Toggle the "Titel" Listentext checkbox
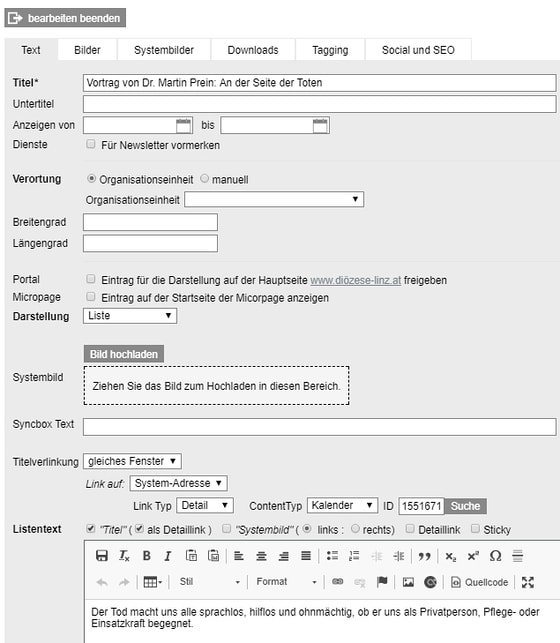 coord(91,528)
